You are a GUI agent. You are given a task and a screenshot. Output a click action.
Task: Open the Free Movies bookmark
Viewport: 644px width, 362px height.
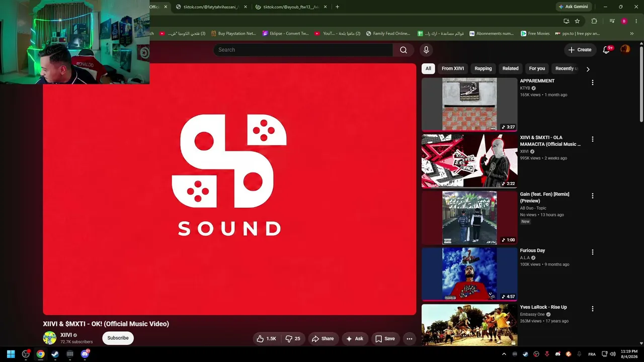pos(535,34)
